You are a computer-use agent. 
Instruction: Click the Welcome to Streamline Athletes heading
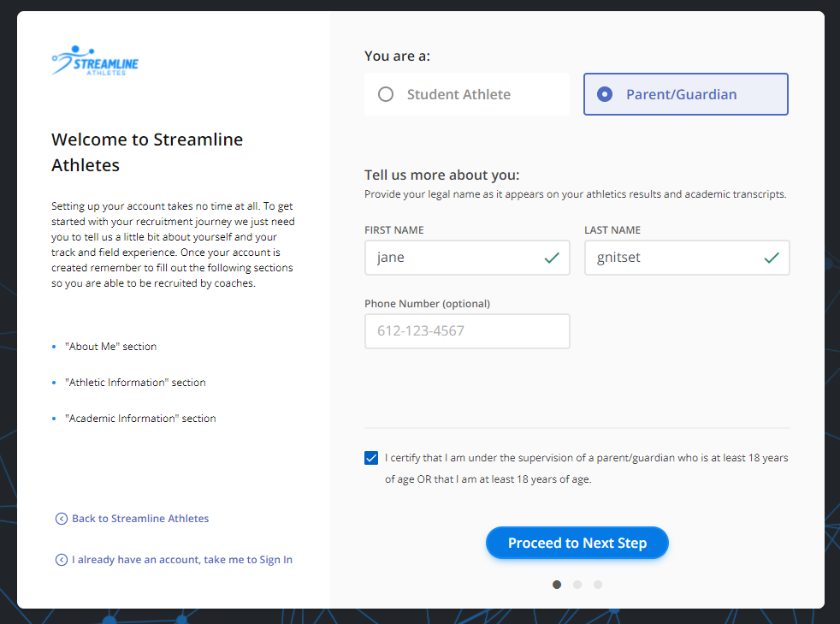tap(147, 152)
